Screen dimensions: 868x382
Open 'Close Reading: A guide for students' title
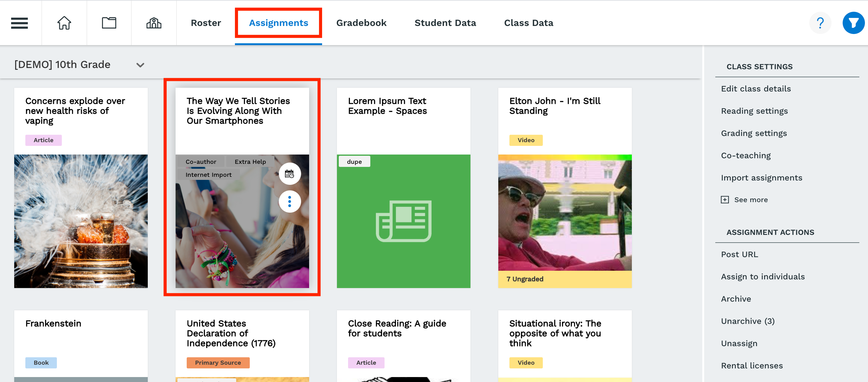coord(397,329)
